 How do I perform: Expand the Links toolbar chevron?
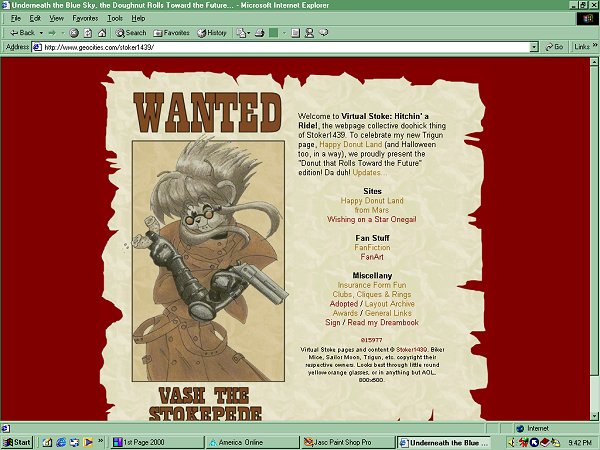coord(595,45)
